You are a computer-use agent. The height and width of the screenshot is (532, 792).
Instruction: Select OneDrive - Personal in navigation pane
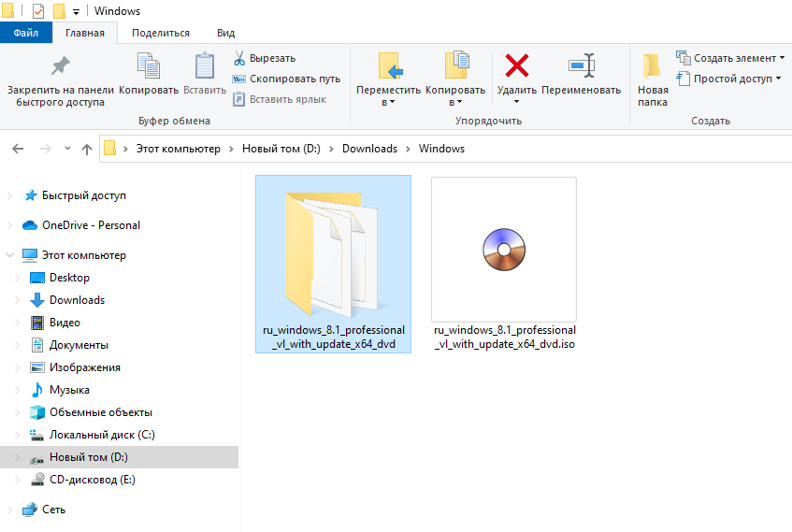point(91,225)
